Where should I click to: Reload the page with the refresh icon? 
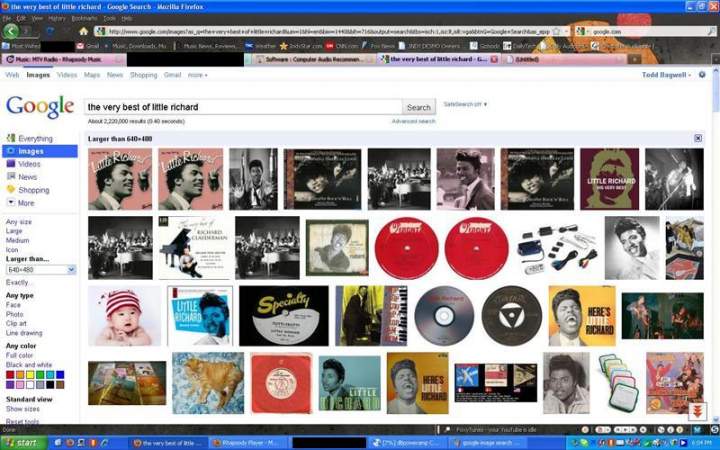pos(51,31)
